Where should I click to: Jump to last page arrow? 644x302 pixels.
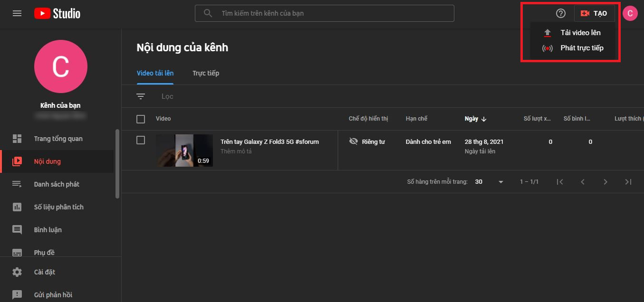[628, 182]
